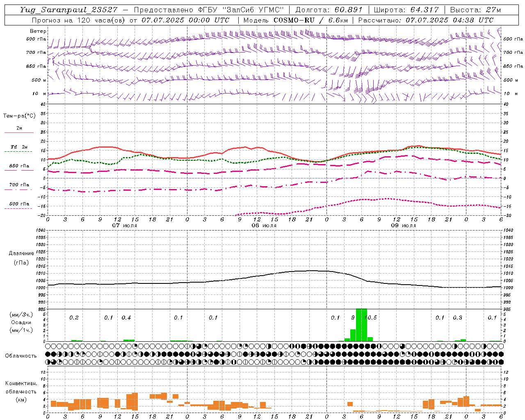Click the model name COSMO-RU / 6.6км
This screenshot has height=420, width=525.
click(310, 20)
